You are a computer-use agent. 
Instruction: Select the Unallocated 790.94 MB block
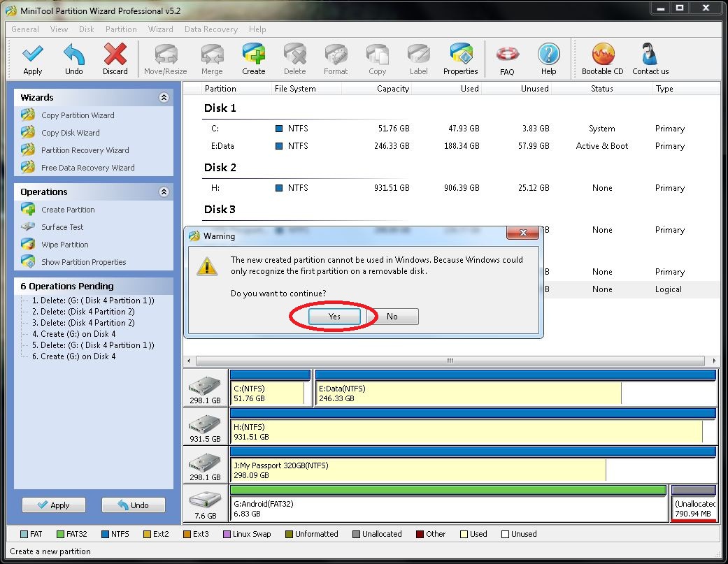click(x=694, y=503)
